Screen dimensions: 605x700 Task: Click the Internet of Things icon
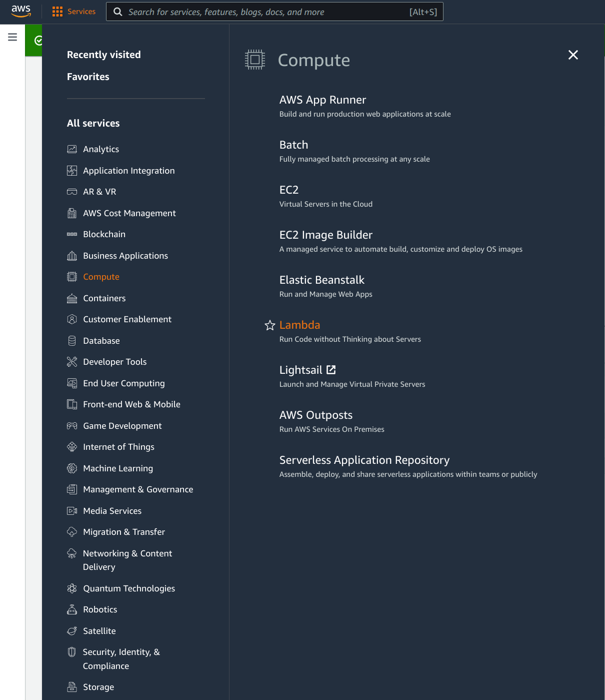pos(72,447)
